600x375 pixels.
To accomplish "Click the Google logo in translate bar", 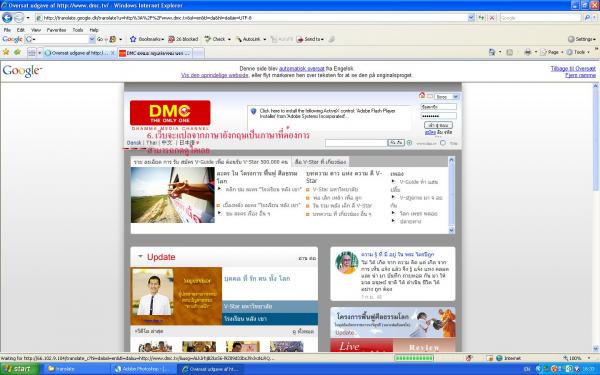I will [x=22, y=71].
